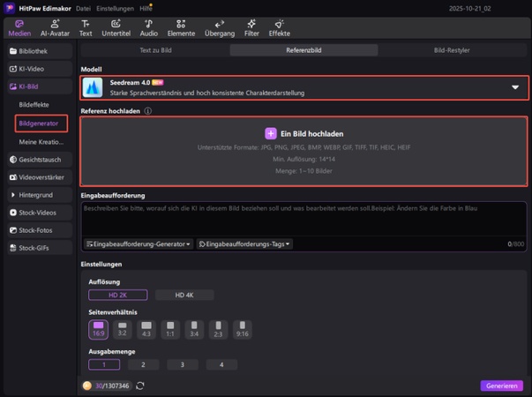Image resolution: width=532 pixels, height=397 pixels.
Task: Open the Effekte tool icon
Action: pyautogui.click(x=279, y=27)
